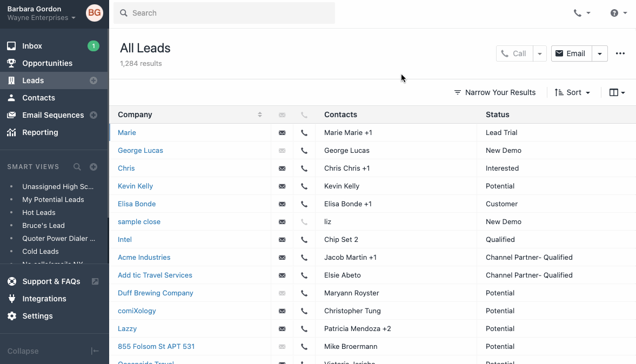This screenshot has height=364, width=636.
Task: Select Cold Leads smart view
Action: pos(41,251)
